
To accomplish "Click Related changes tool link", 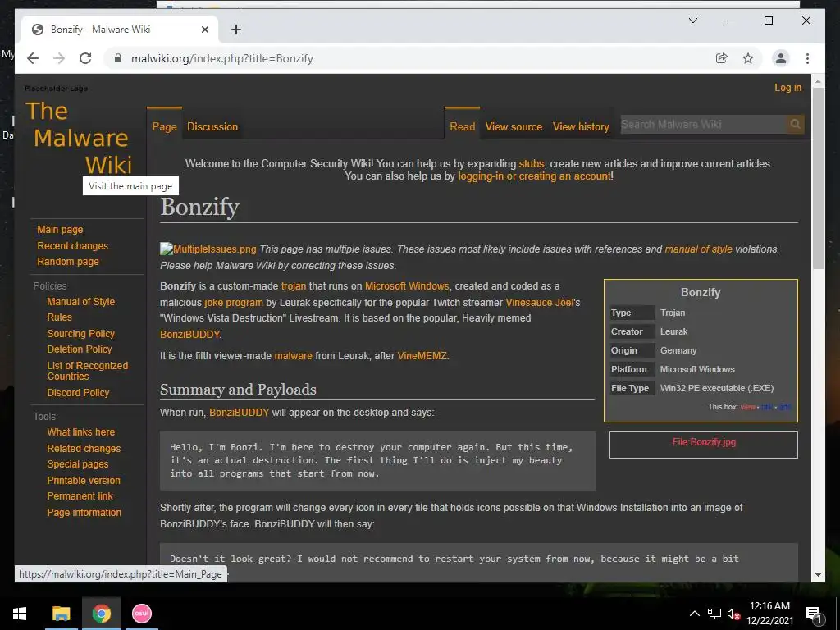I will pos(84,449).
